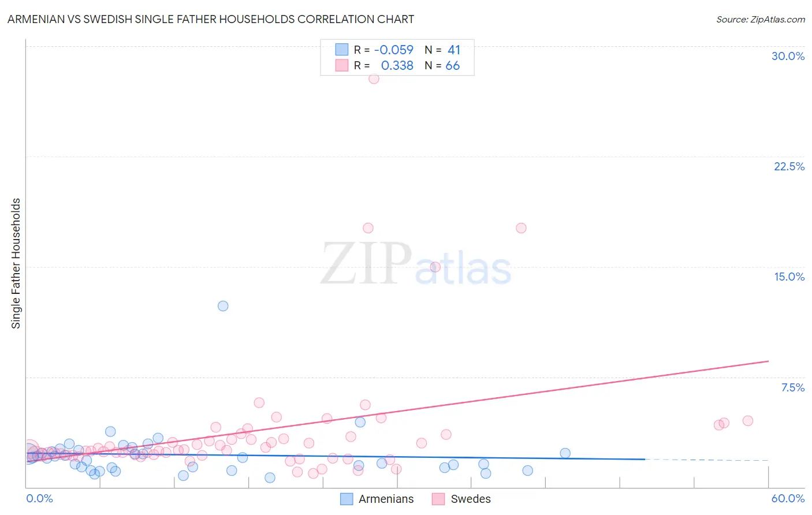
Task: Click the 7.5% y-axis label
Action: click(x=792, y=387)
